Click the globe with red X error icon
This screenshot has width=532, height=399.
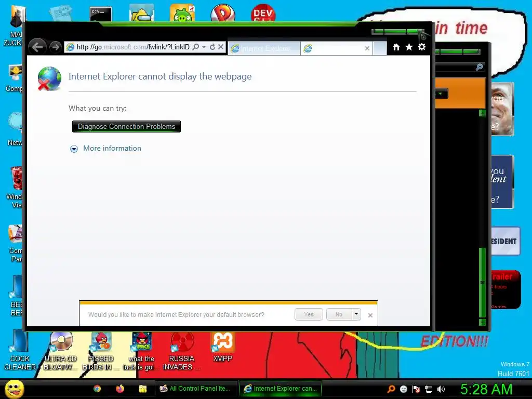click(49, 79)
